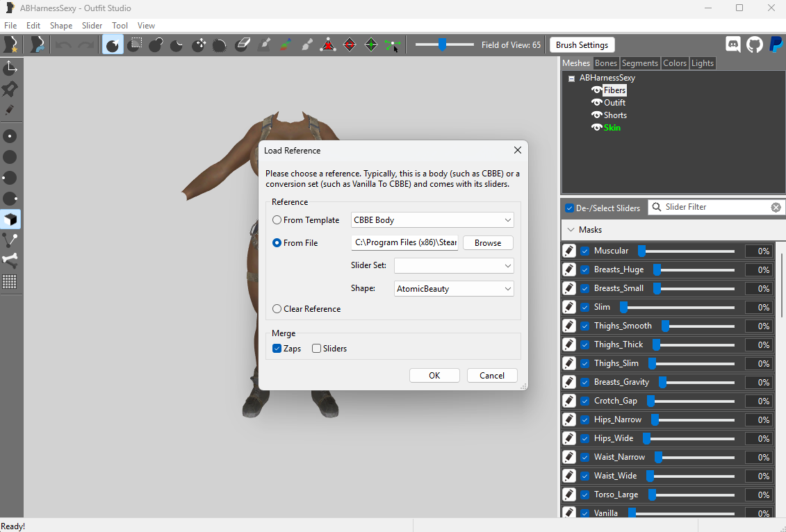Select the highlighted Select brush tool

tap(113, 44)
